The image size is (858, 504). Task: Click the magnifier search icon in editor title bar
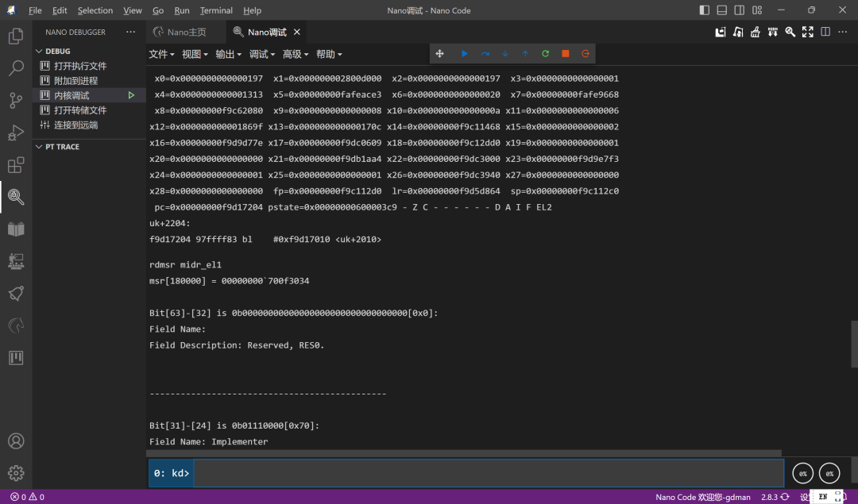[790, 33]
